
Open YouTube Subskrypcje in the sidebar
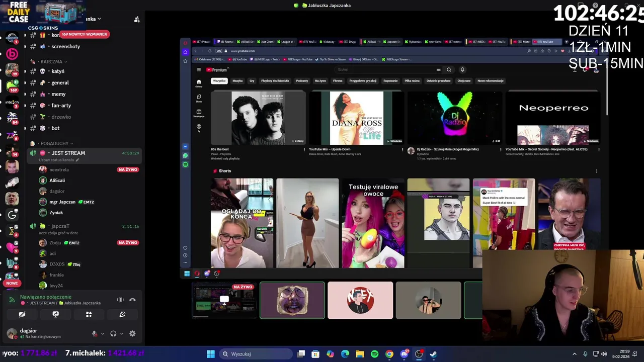point(199,113)
